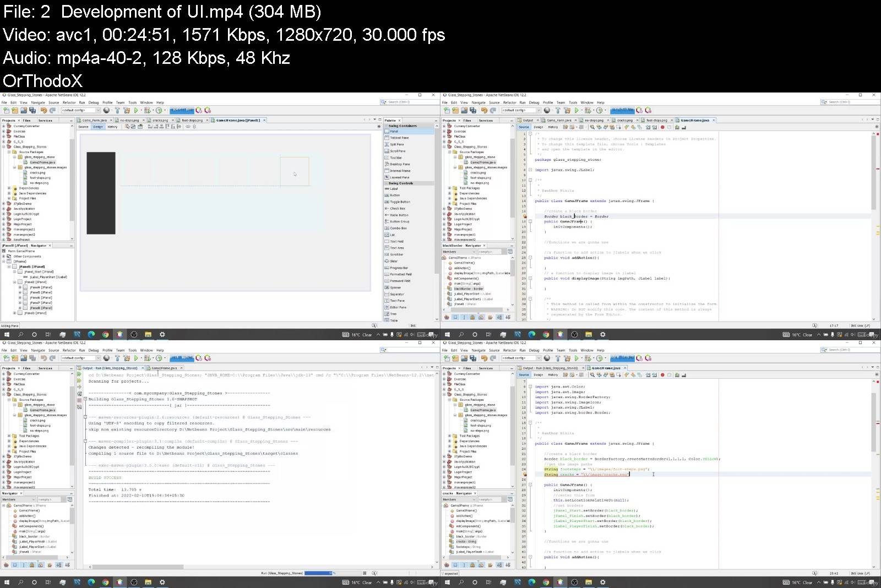881x588 pixels.
Task: Select Toggle Button control in Palette
Action: [410, 202]
